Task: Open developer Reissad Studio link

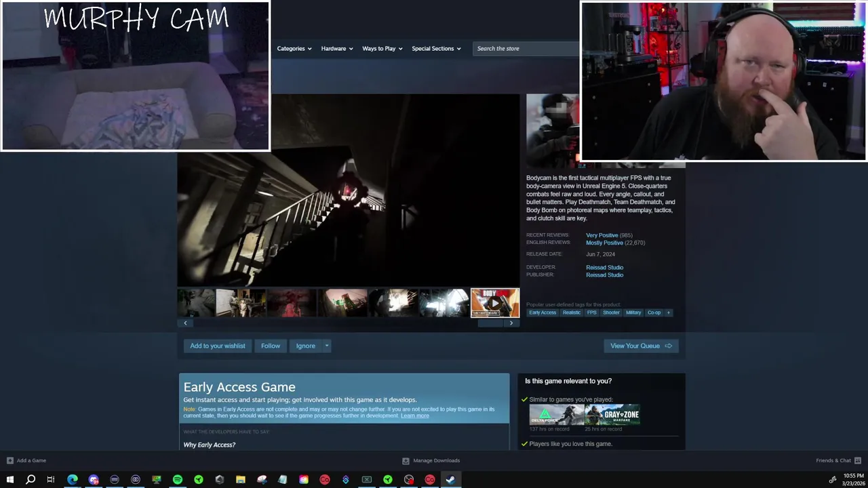Action: (x=604, y=267)
